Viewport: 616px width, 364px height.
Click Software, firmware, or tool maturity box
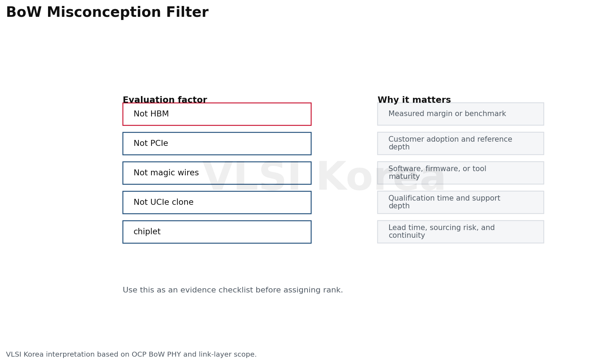click(x=460, y=173)
